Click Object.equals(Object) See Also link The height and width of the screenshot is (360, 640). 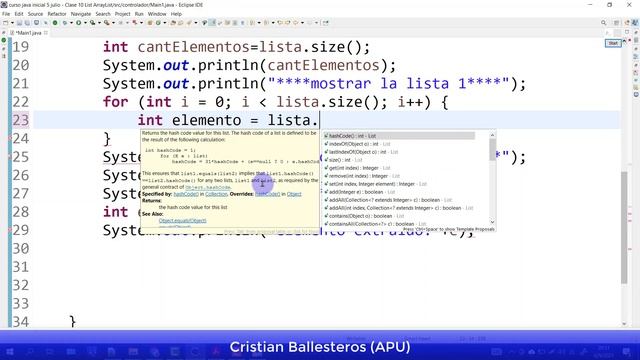click(x=182, y=221)
